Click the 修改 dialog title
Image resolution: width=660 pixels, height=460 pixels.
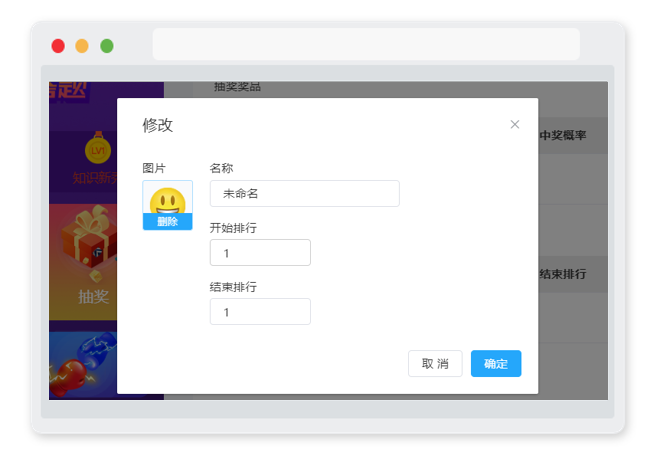click(158, 125)
